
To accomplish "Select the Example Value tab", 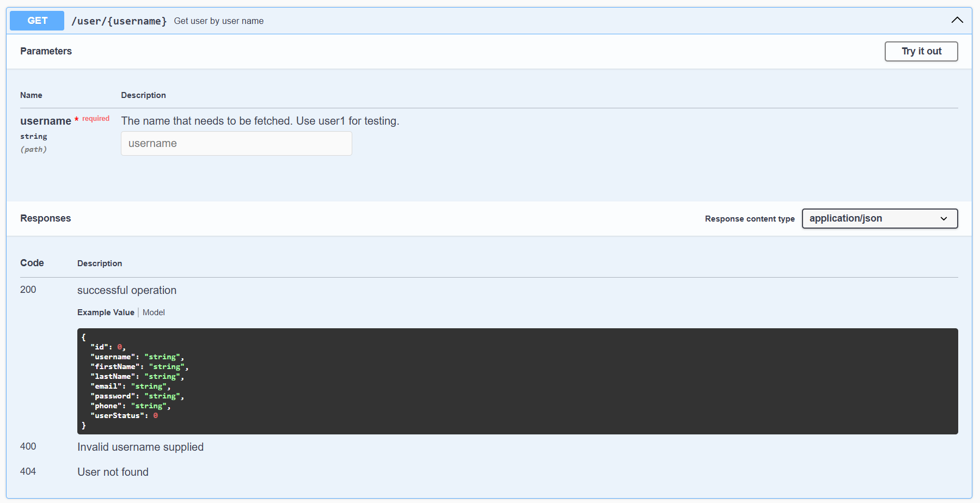I will [106, 312].
